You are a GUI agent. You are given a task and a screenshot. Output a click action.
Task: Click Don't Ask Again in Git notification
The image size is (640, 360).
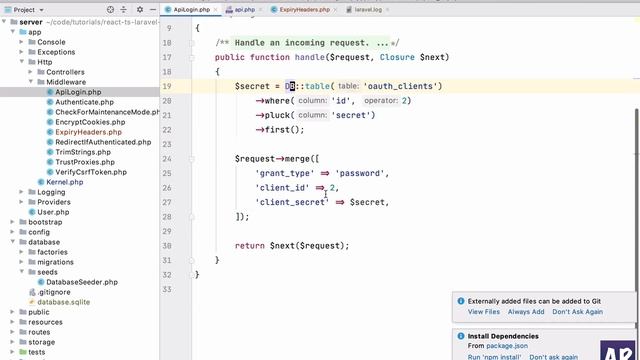pos(578,311)
